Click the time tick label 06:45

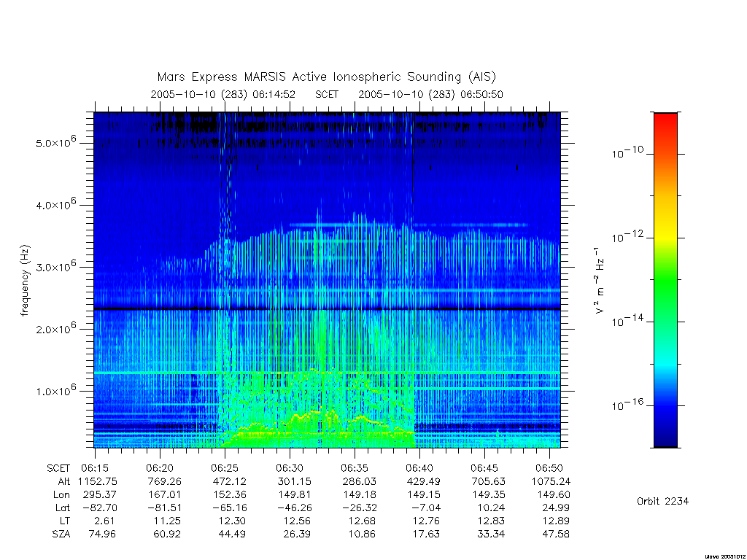(x=484, y=469)
